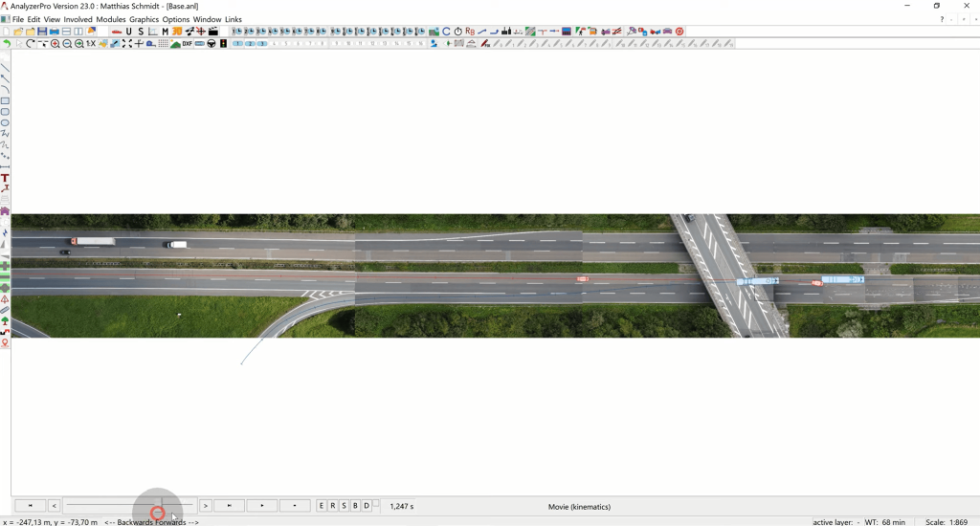This screenshot has height=526, width=980.
Task: Toggle the R button in playback bar
Action: point(333,506)
